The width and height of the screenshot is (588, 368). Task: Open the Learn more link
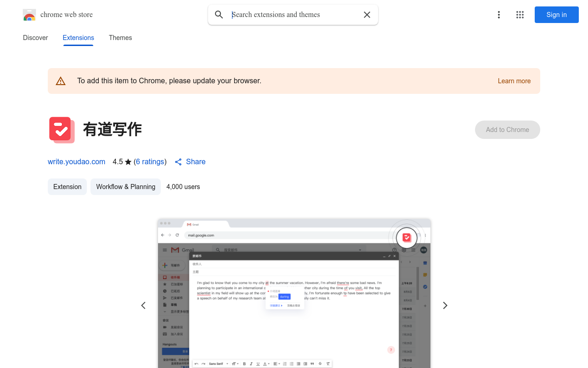pyautogui.click(x=514, y=81)
